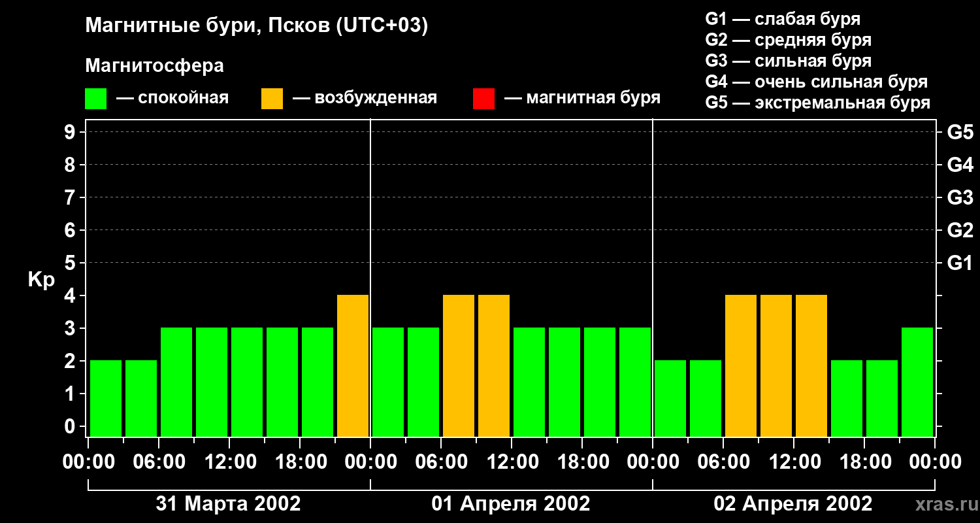Click the "— магнитная буря" legend label
Screen dimensions: 980x523
[x=582, y=98]
